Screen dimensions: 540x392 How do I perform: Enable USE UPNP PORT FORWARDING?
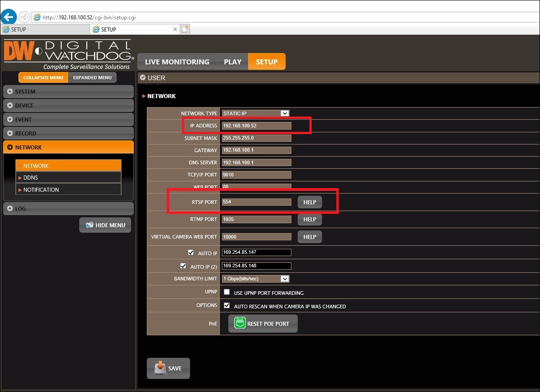click(227, 292)
